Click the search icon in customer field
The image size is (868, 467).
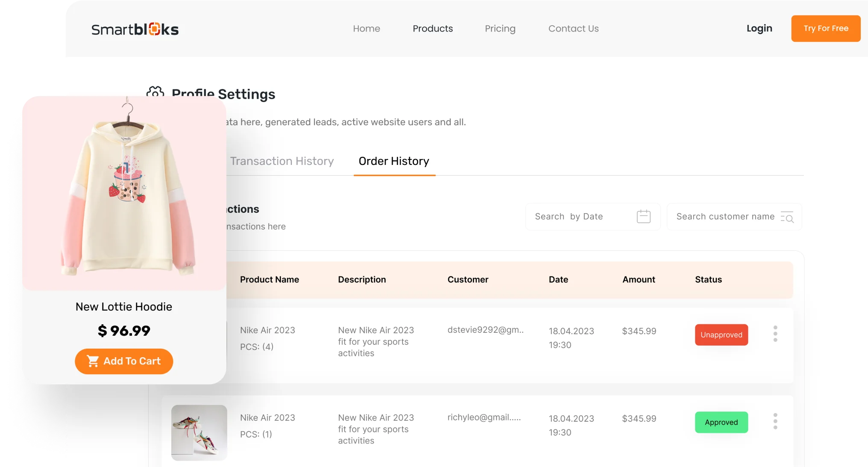tap(787, 217)
